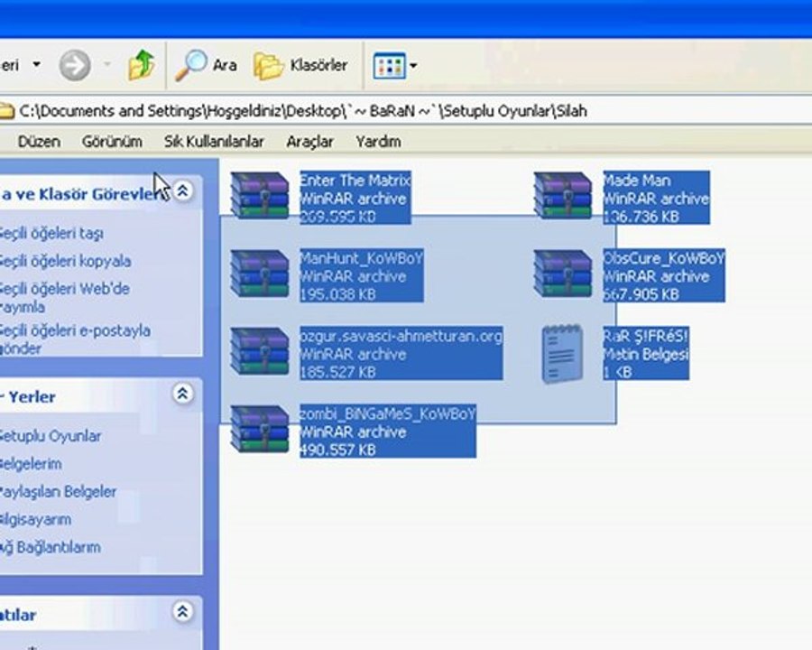812x650 pixels.
Task: Click the Forward navigation arrow button
Action: [75, 65]
